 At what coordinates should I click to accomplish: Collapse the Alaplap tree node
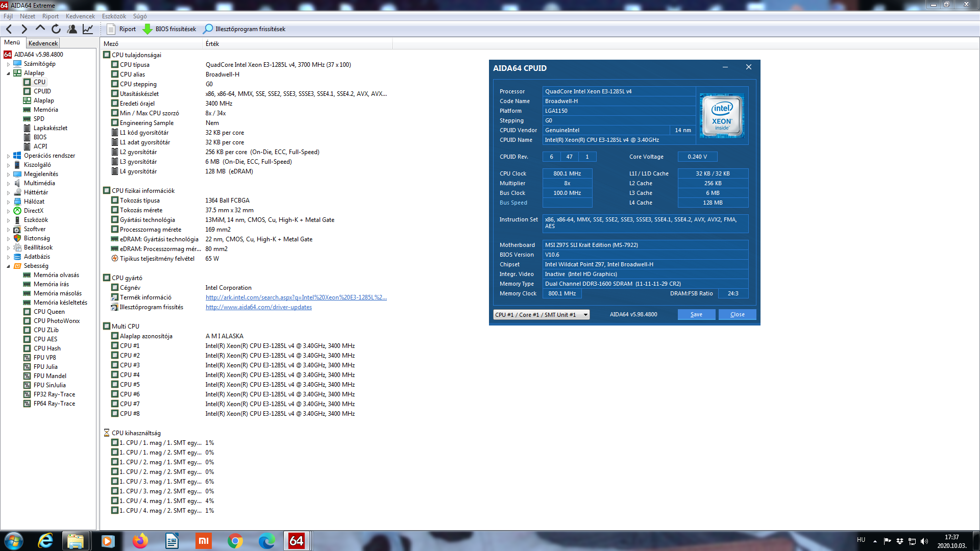(8, 73)
